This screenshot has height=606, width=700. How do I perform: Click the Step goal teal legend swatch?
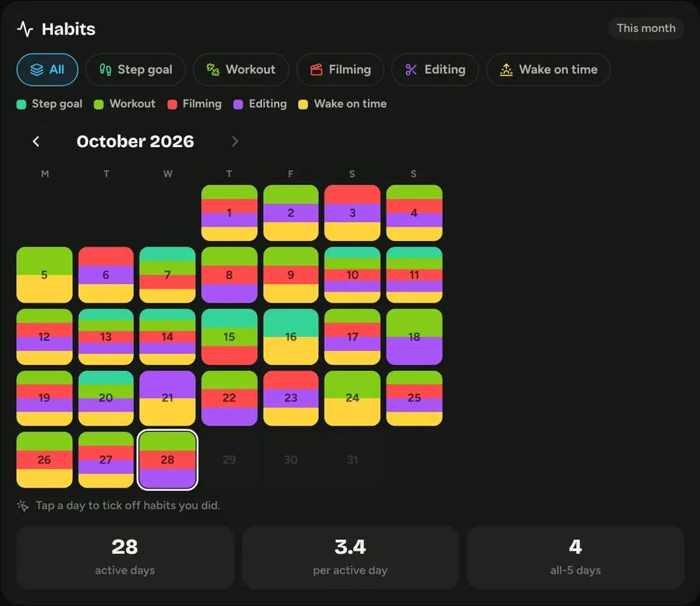click(x=22, y=104)
